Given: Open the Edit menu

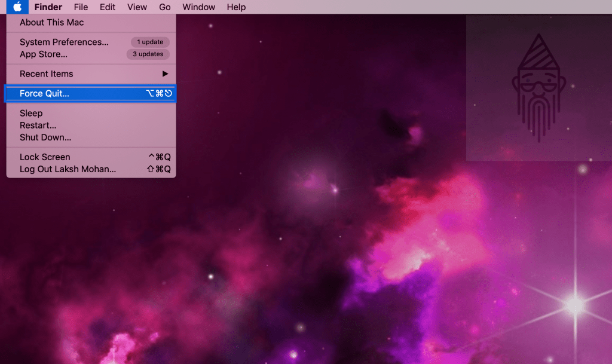Looking at the screenshot, I should (x=108, y=7).
